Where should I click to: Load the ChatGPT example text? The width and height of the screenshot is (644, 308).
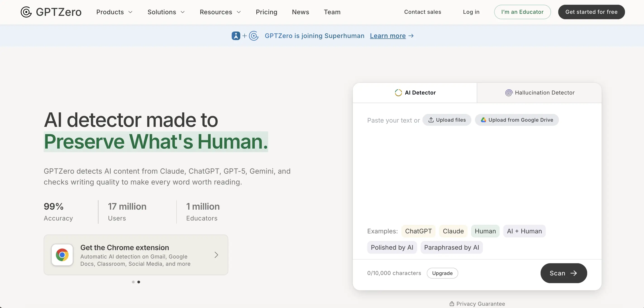click(x=418, y=231)
